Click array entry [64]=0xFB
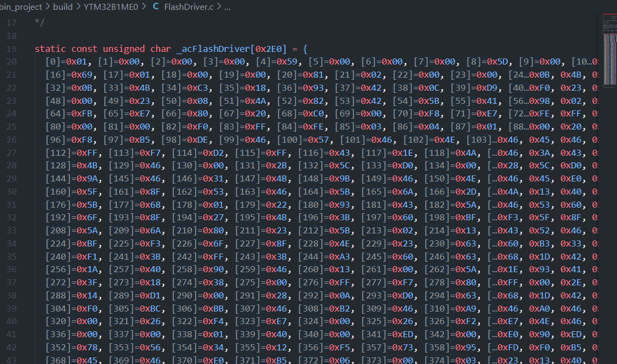 [69, 114]
